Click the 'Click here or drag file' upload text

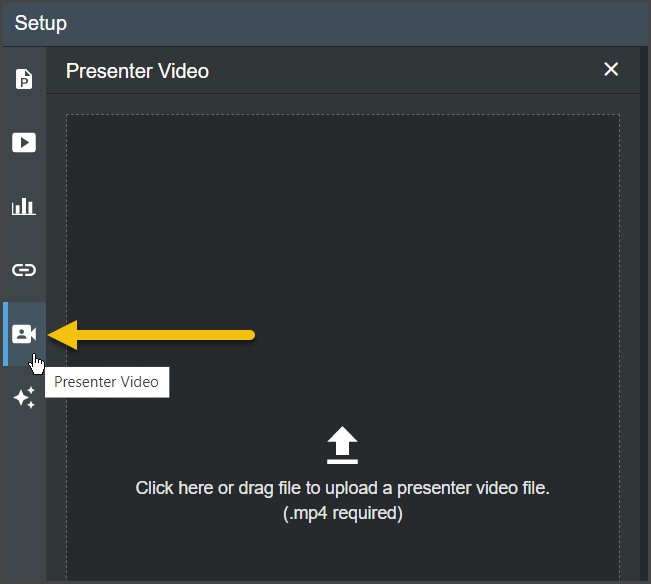343,488
